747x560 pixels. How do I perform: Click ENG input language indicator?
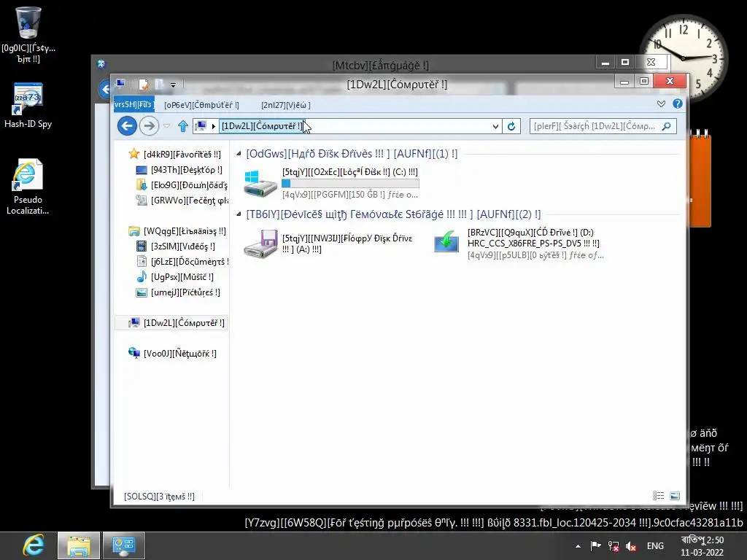[655, 545]
